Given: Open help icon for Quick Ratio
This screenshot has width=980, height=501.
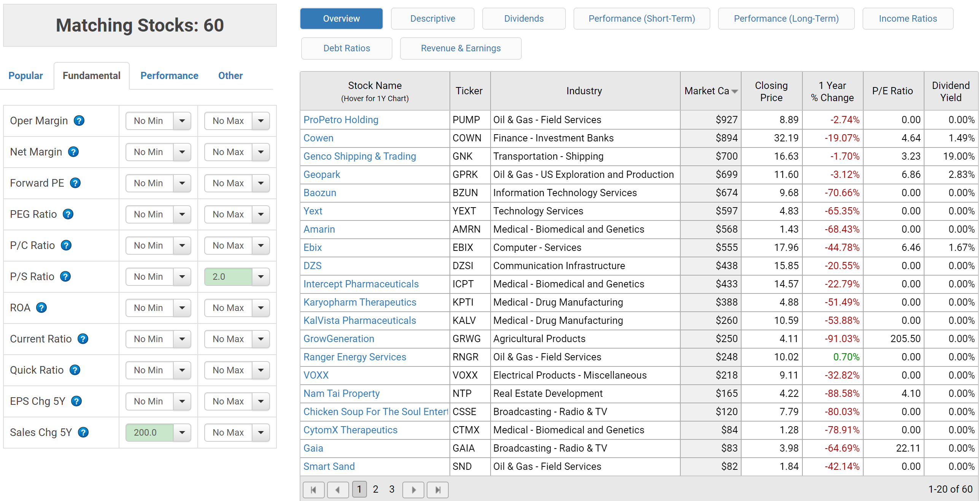Looking at the screenshot, I should (x=75, y=370).
